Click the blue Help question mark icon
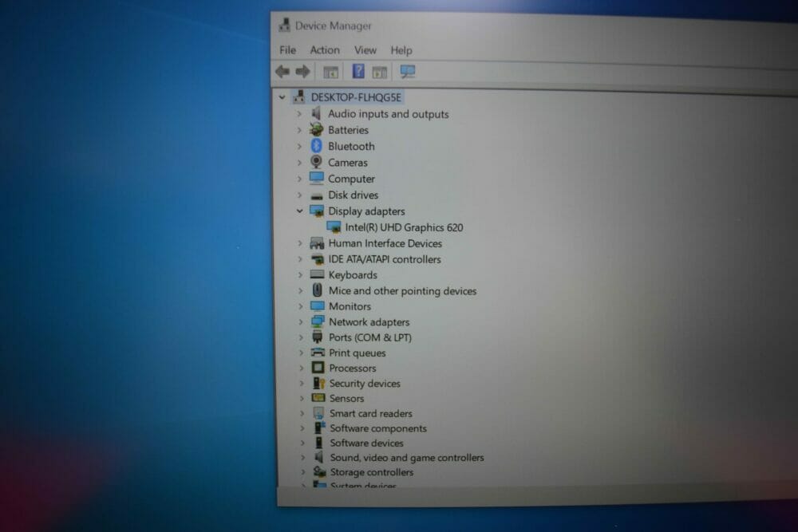Screen dimensions: 798x532 [x=358, y=71]
